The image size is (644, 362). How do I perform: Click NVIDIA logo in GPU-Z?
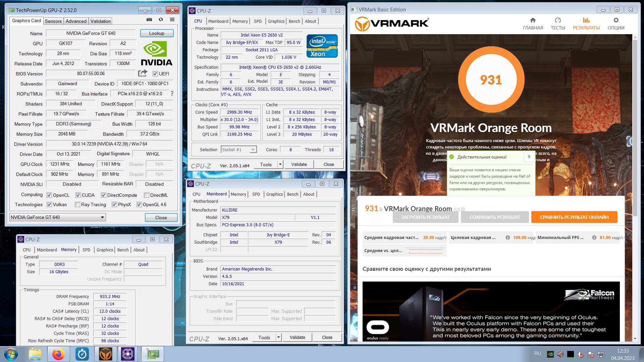click(x=157, y=54)
